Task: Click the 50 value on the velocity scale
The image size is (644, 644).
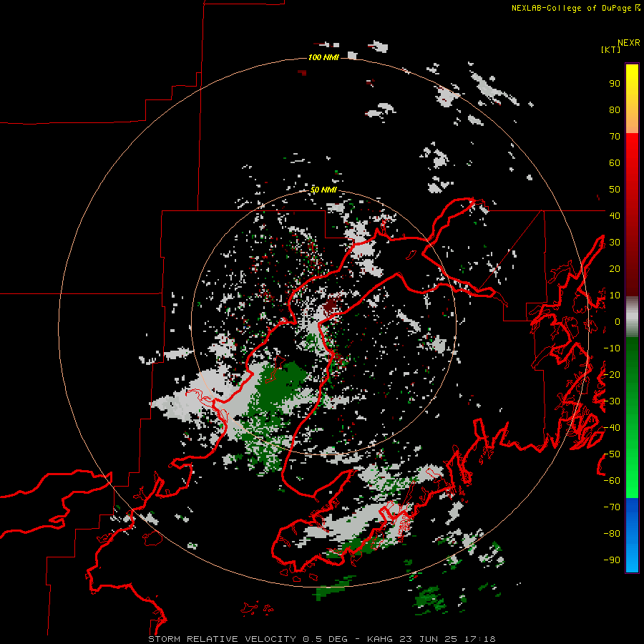Action: tap(615, 190)
